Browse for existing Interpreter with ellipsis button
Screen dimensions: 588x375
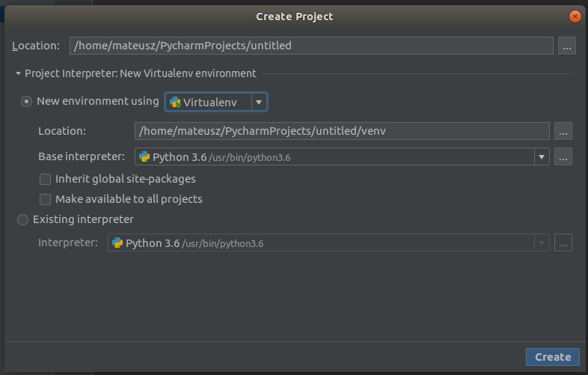563,243
